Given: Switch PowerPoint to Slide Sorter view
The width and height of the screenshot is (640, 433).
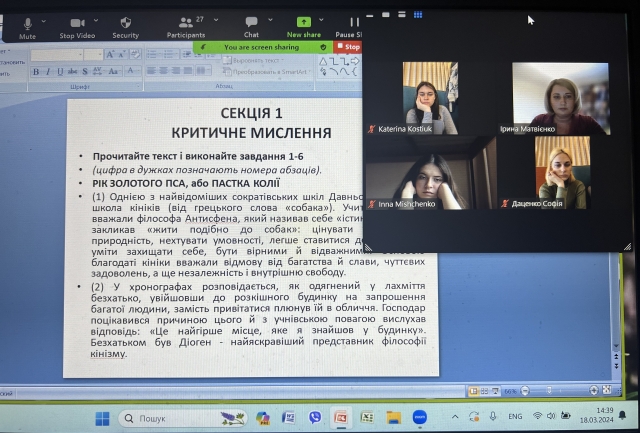Looking at the screenshot, I should pyautogui.click(x=484, y=391).
